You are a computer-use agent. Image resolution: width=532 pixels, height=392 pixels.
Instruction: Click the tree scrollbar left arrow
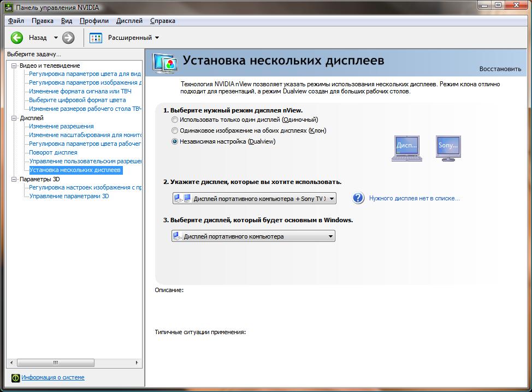pos(11,363)
